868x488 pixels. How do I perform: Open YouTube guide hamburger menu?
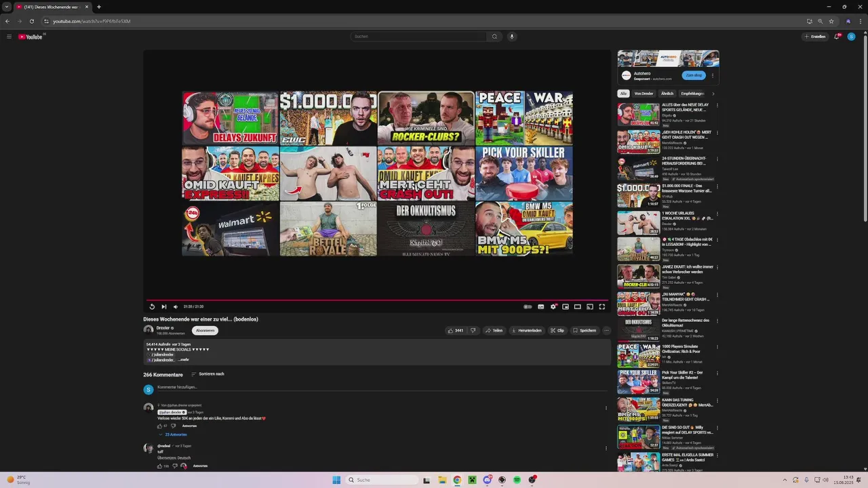click(x=9, y=37)
